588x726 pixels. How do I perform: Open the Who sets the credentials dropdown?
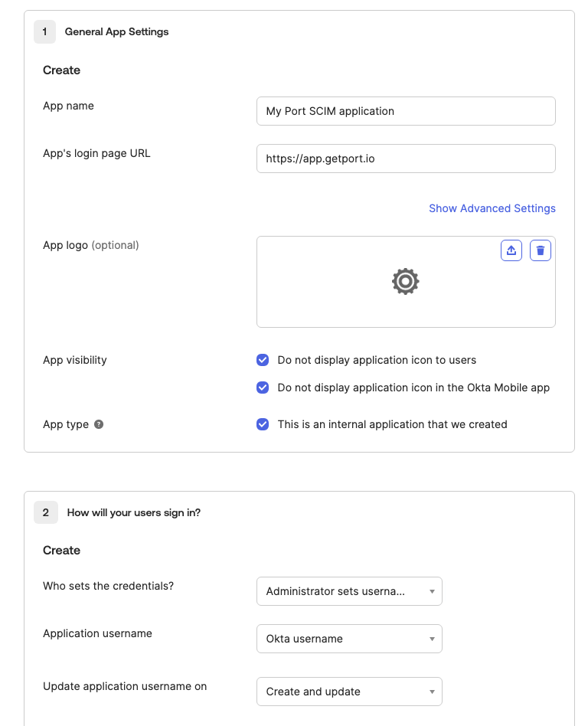(350, 591)
